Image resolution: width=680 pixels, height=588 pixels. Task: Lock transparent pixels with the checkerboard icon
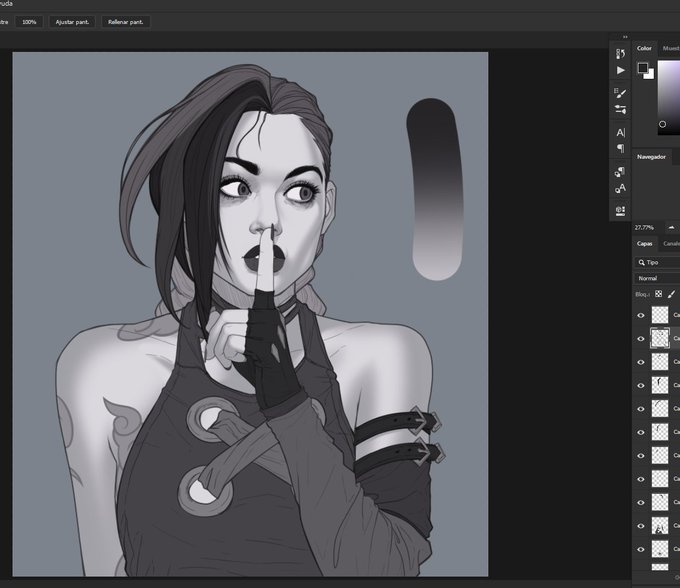coord(659,294)
